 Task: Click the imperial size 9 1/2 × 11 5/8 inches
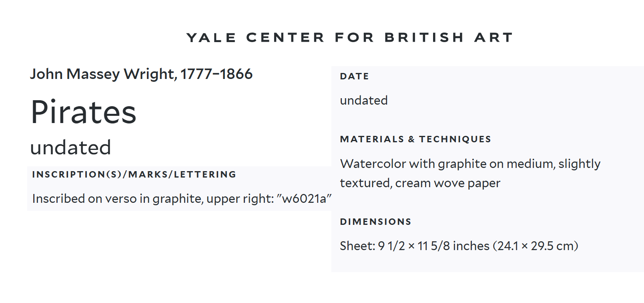[x=434, y=246]
